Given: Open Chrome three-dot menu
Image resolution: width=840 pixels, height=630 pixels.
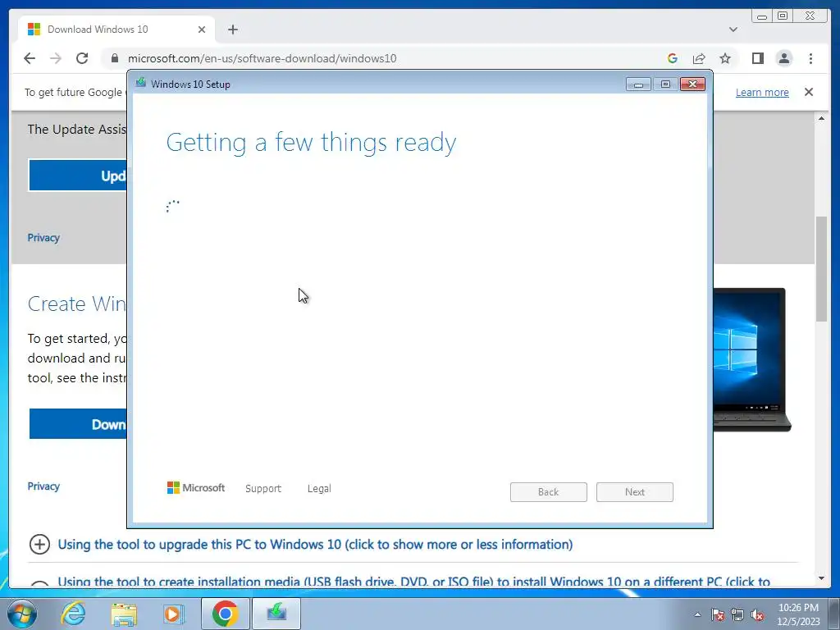Looking at the screenshot, I should [810, 58].
